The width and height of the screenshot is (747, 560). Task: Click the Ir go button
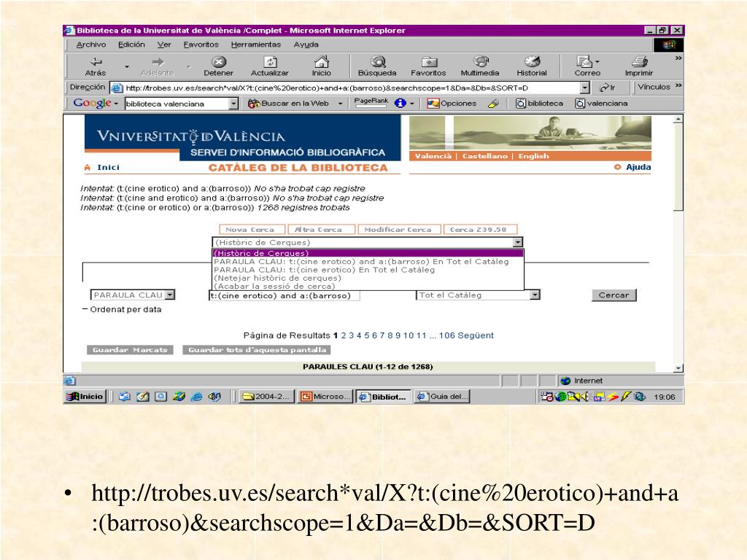(x=608, y=87)
